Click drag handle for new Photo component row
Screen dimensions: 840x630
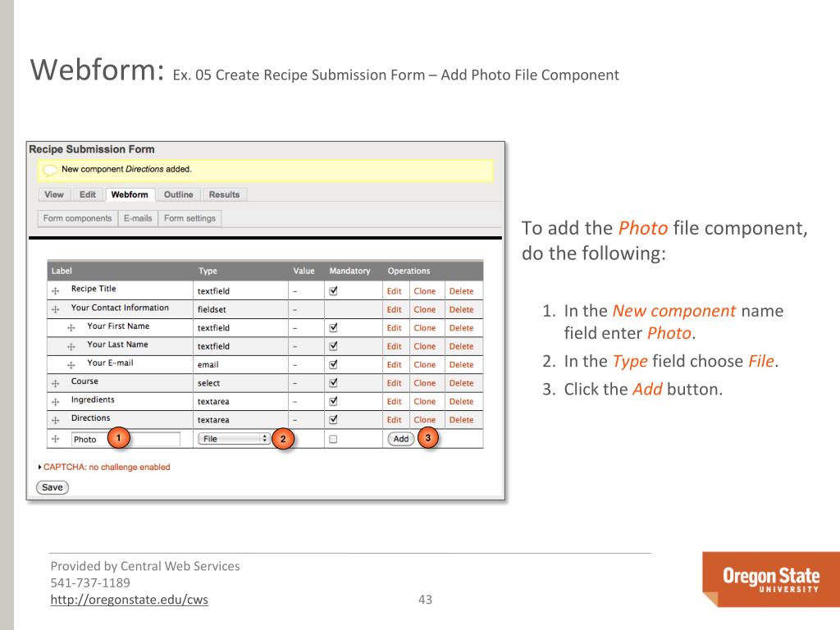point(55,439)
